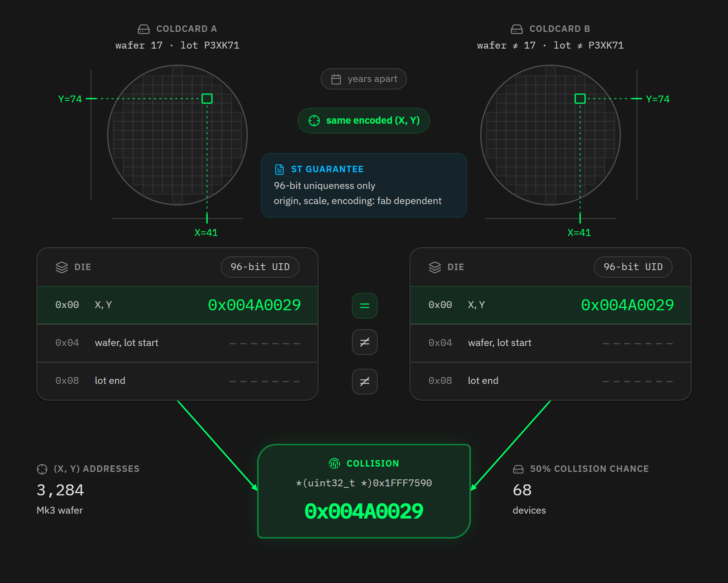The image size is (728, 583).
Task: Click the 50% COLLISION CHANCE label
Action: (589, 469)
